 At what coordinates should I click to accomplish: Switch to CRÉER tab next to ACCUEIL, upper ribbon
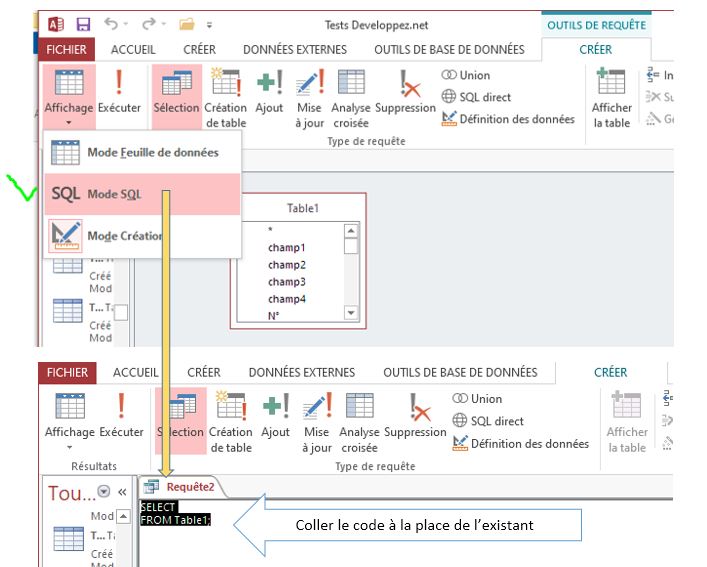(199, 50)
